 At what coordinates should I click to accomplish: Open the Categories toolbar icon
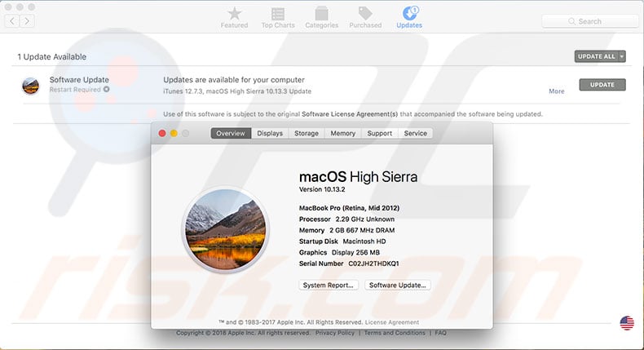tap(321, 14)
